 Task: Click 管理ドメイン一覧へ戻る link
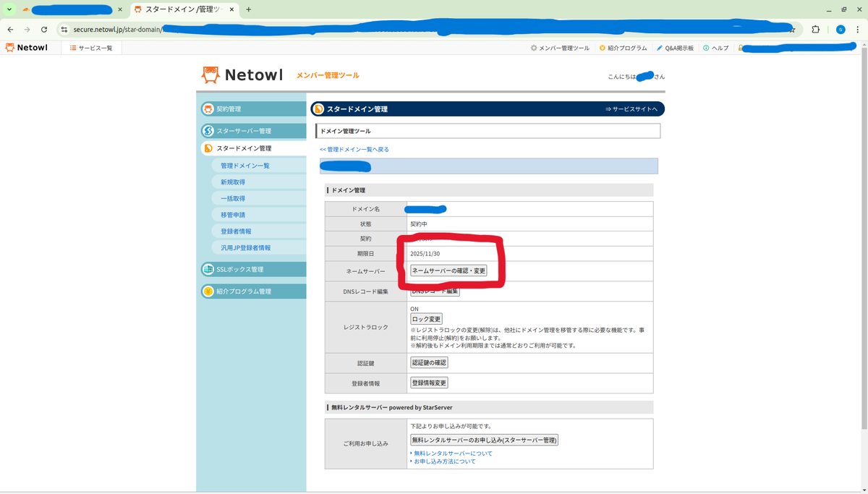(x=354, y=149)
